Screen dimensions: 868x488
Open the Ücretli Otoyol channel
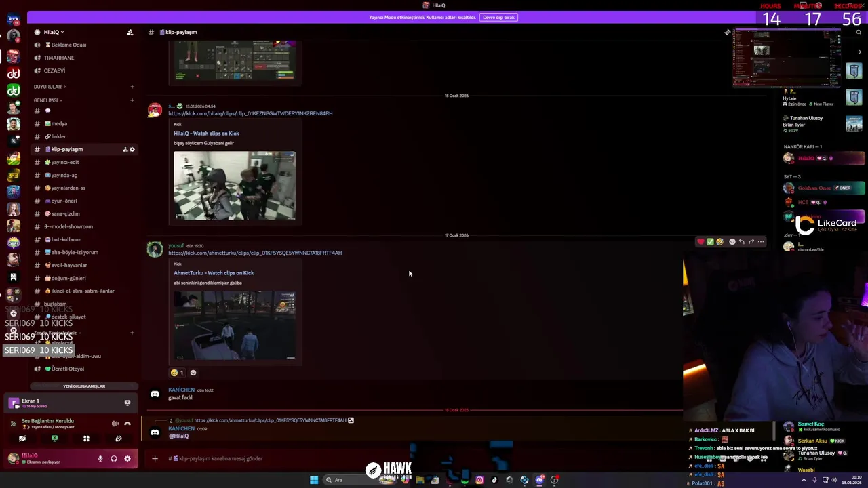coord(68,369)
